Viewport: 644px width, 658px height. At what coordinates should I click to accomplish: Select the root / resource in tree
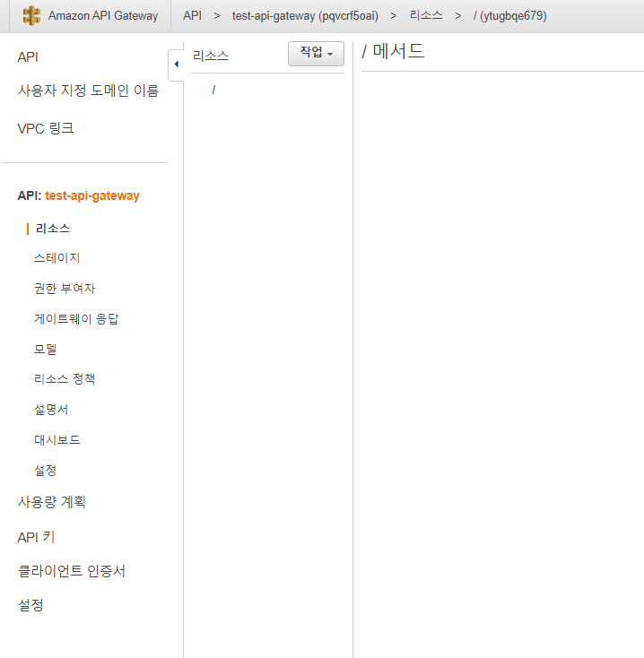tap(213, 90)
